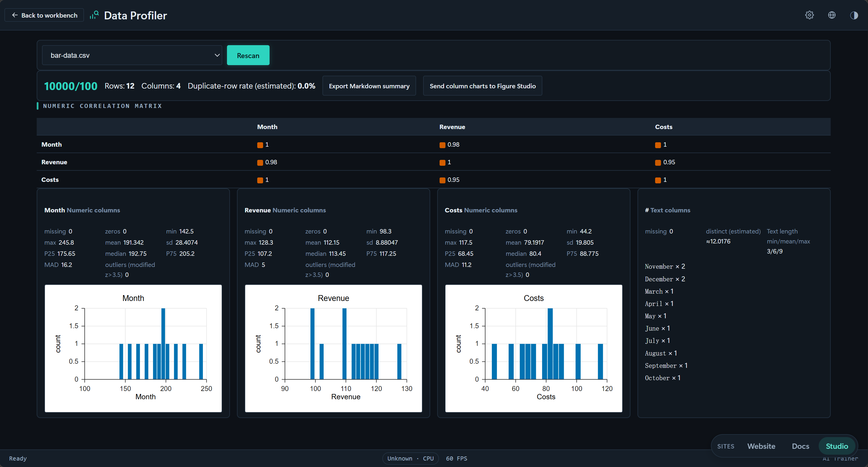Click the Numeric Correlation Matrix heading

(x=102, y=106)
